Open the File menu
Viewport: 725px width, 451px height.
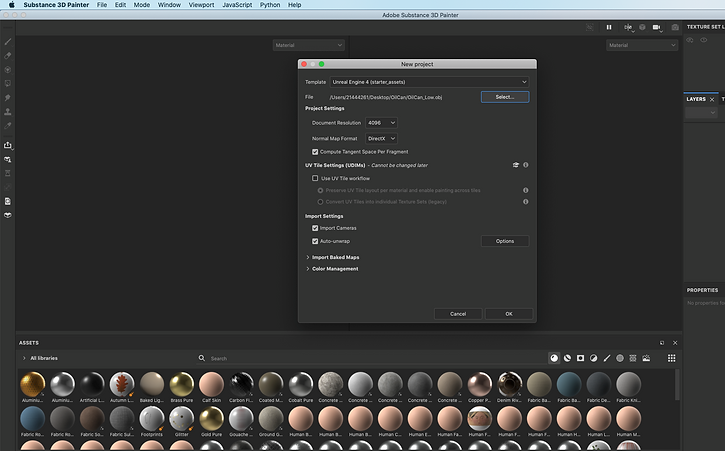click(102, 5)
